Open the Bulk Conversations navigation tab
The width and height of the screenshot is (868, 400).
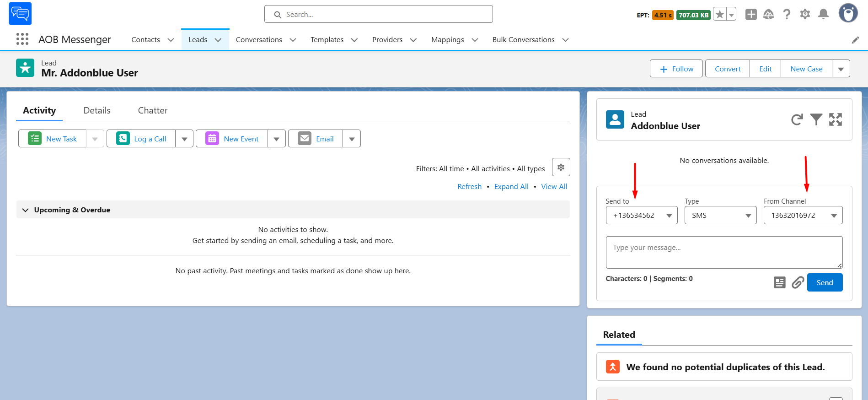524,40
